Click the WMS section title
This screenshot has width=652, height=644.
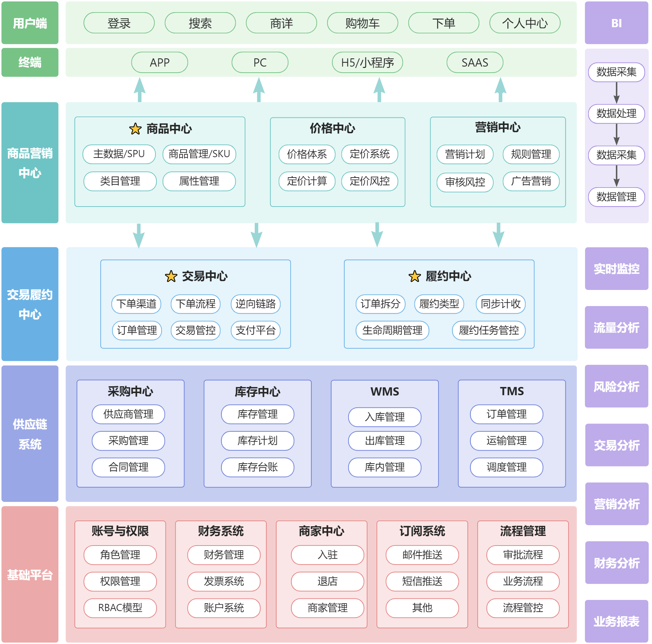tap(384, 391)
